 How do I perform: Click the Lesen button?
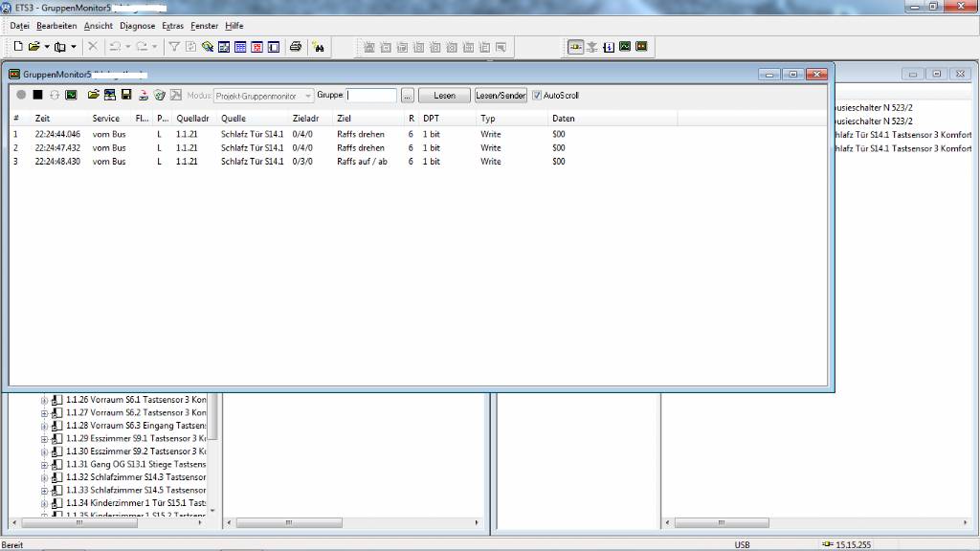[x=444, y=96]
